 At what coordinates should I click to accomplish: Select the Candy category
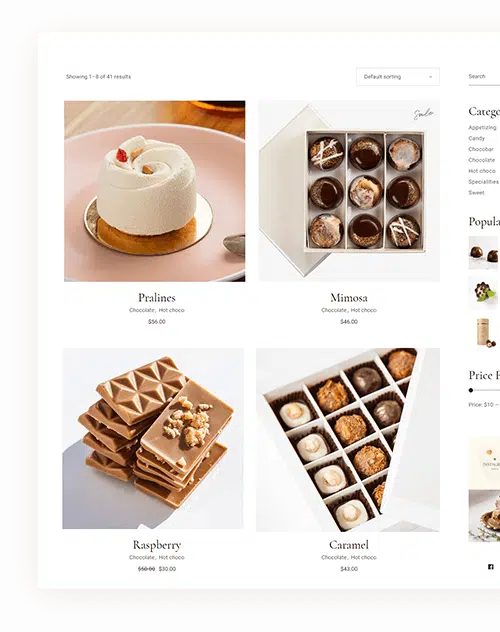[x=477, y=138]
